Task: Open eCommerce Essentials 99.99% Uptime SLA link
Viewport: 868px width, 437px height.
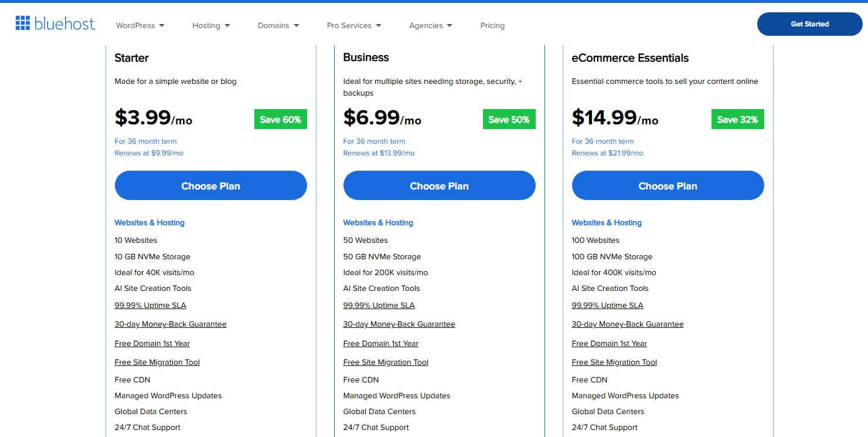Action: [607, 306]
